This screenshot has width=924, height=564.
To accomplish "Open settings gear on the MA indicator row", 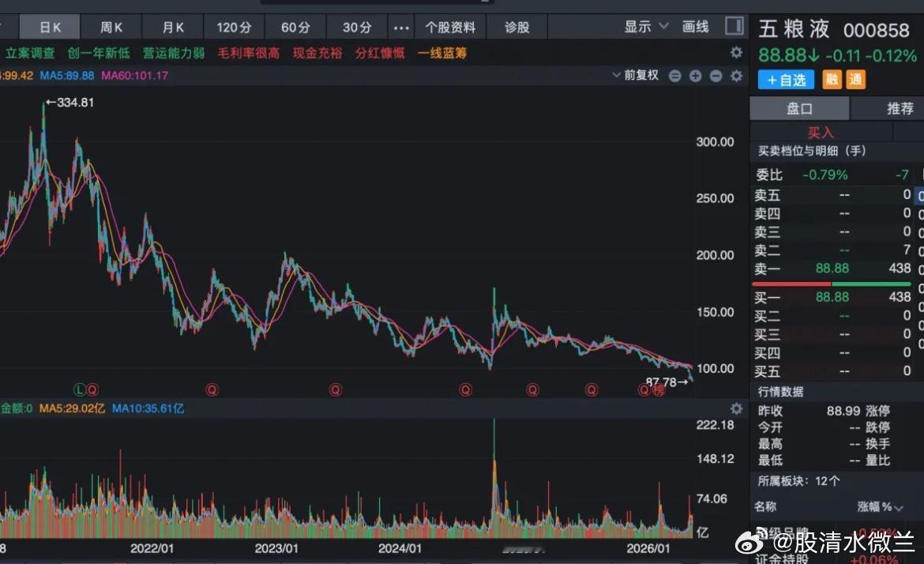I will 736,75.
